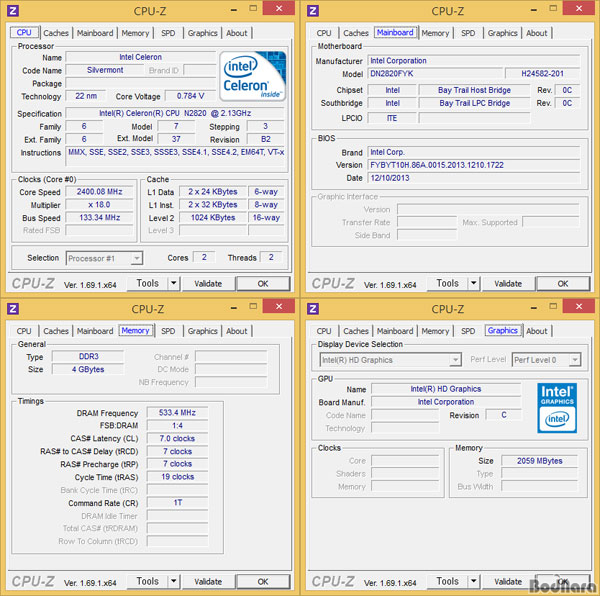
Task: Click OK button in the Mainboard window
Action: [x=563, y=283]
